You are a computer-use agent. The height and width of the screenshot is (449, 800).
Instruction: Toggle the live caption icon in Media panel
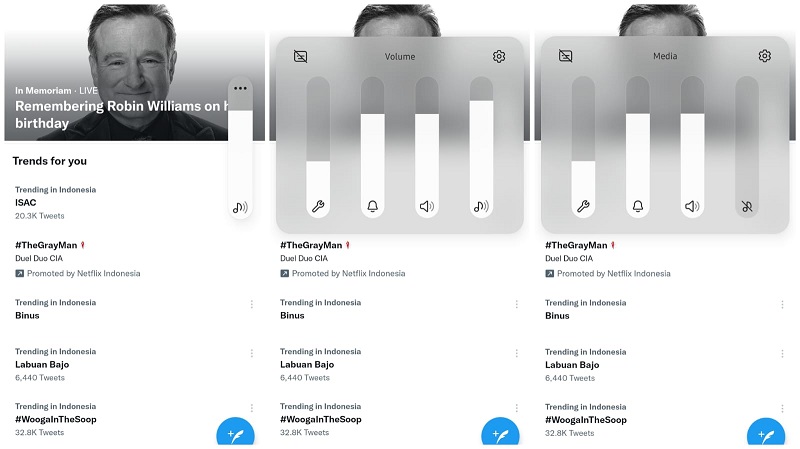tap(565, 56)
